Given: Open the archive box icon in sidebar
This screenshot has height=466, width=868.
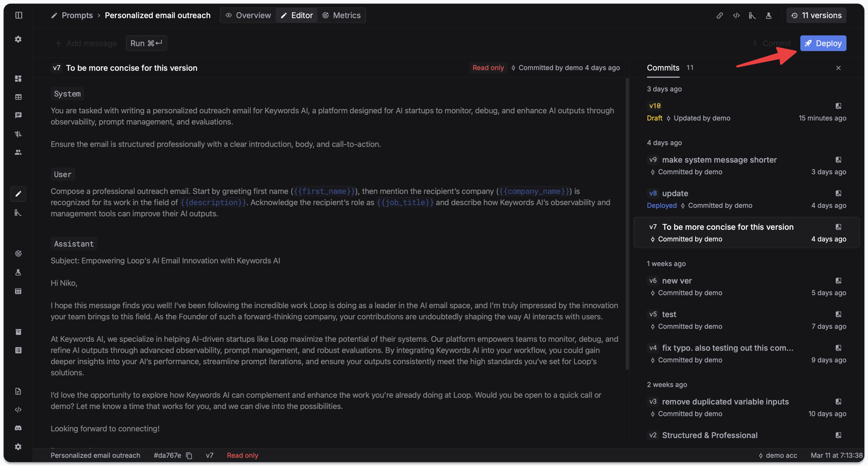Looking at the screenshot, I should click(x=18, y=332).
